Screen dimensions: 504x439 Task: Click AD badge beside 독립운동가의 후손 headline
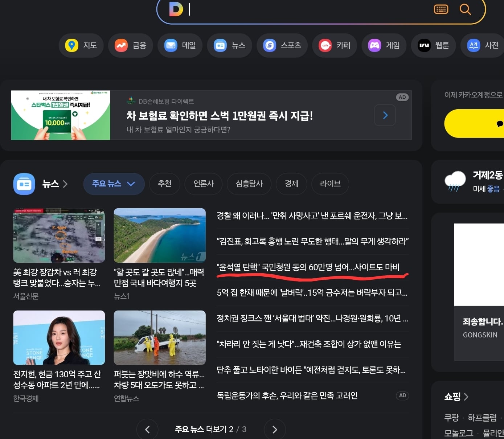tap(402, 395)
